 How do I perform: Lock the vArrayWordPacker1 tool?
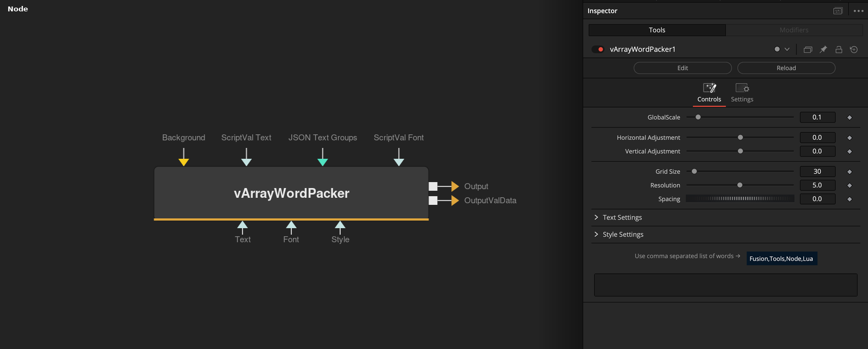point(839,49)
